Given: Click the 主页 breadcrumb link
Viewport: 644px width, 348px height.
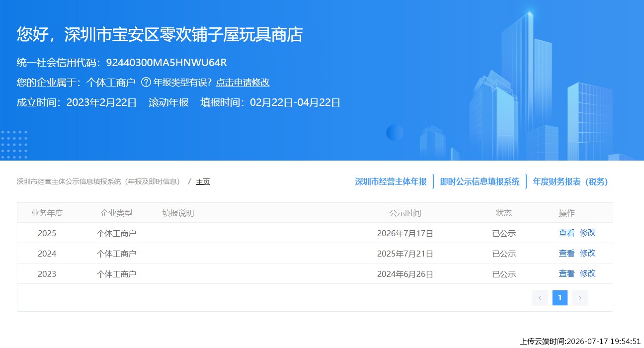Looking at the screenshot, I should [203, 182].
